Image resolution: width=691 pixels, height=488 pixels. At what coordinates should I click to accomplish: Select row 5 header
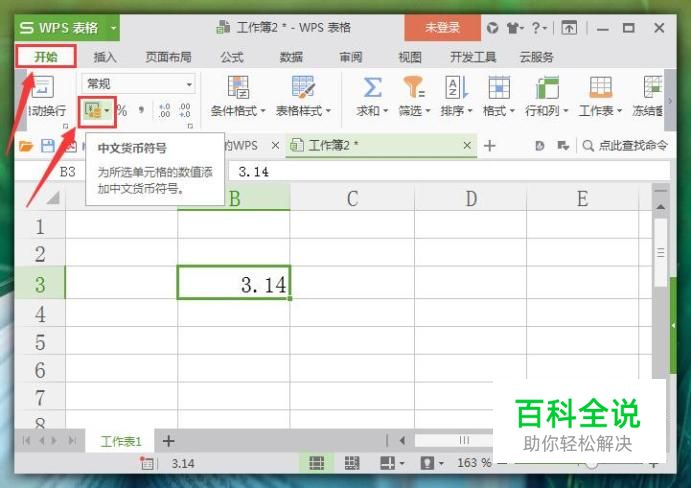coord(40,342)
